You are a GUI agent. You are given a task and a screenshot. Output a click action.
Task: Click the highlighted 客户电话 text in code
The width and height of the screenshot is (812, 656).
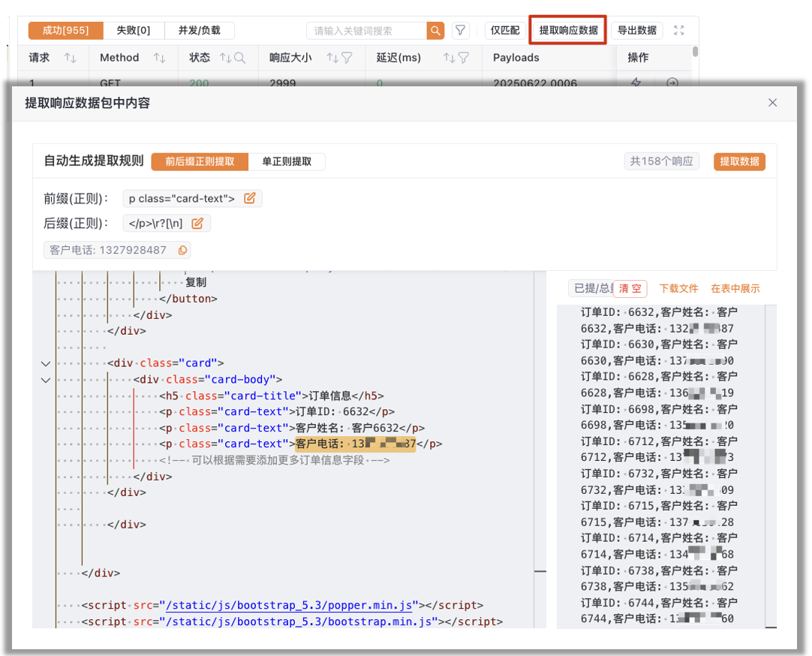[355, 444]
